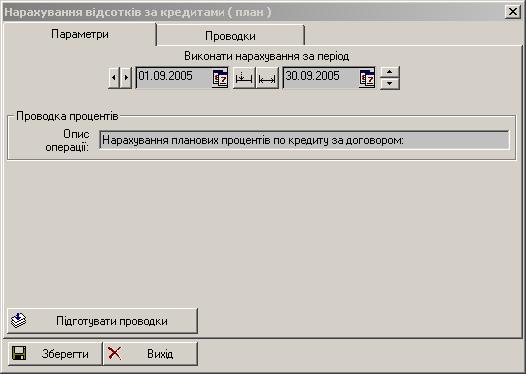
Task: Select the Параметри tab
Action: 80,34
